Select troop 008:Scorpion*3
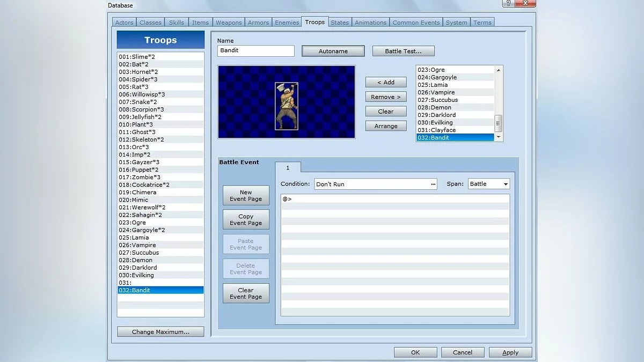Screen dimensions: 644x362 pos(160,109)
